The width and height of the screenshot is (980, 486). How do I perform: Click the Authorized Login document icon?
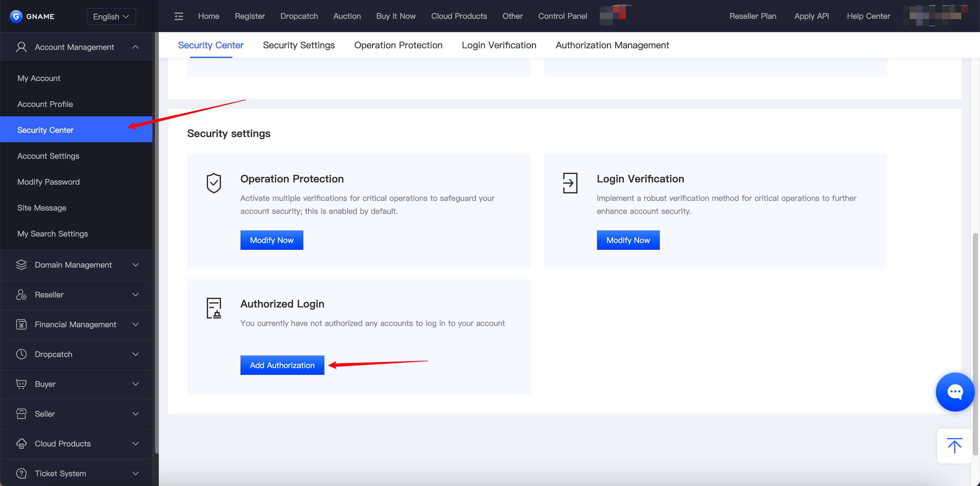coord(214,308)
